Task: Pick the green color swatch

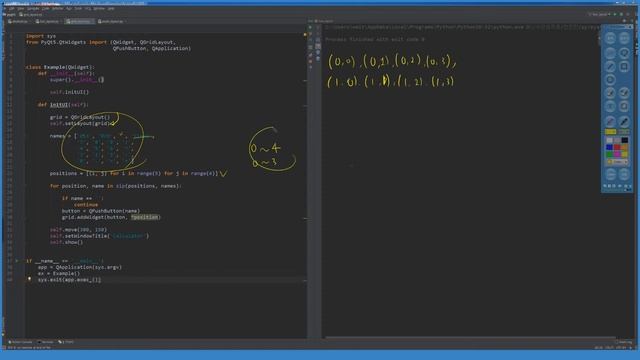Action: [x=609, y=154]
